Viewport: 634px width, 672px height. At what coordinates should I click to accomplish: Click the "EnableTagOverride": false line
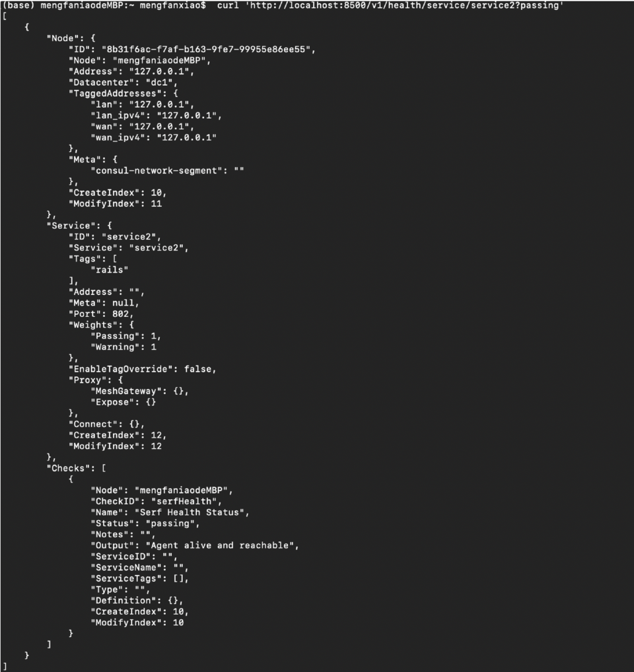(142, 369)
